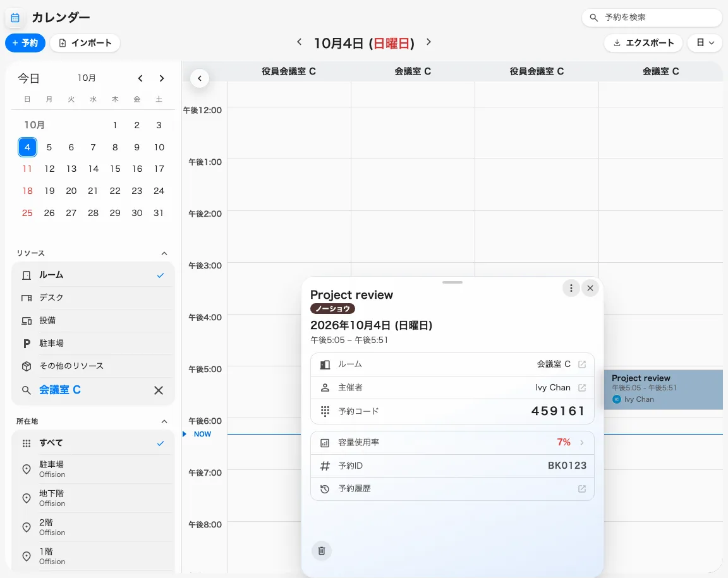Click the 予約を検索 search field
The width and height of the screenshot is (728, 578).
(x=652, y=18)
